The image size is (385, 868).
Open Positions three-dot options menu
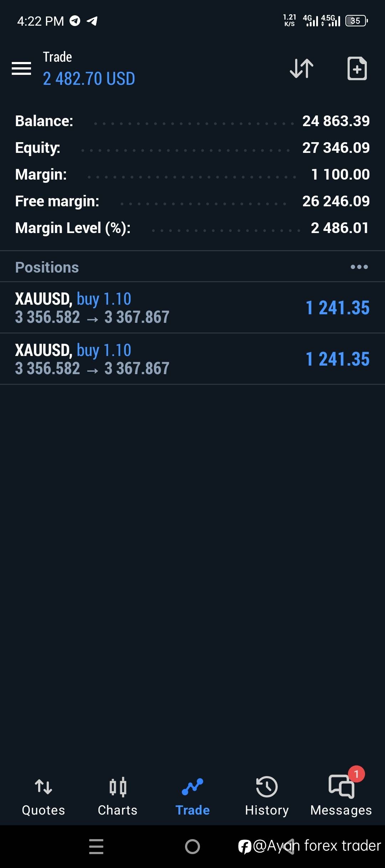tap(359, 267)
